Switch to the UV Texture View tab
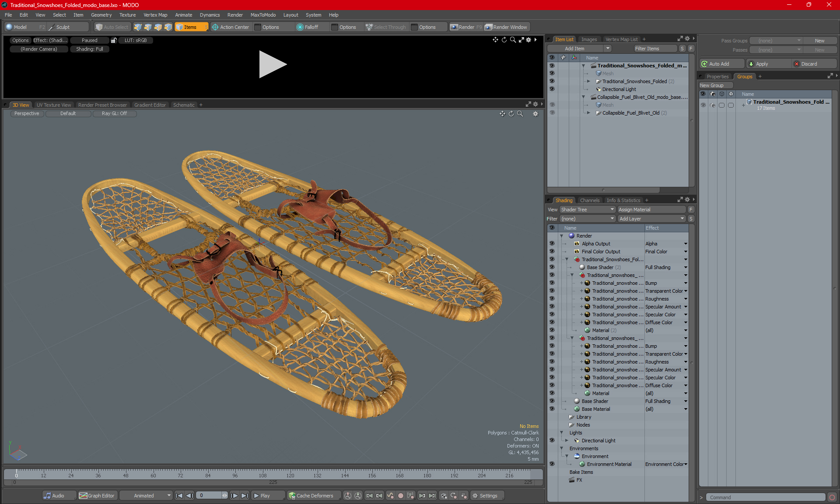The image size is (840, 504). tap(53, 105)
